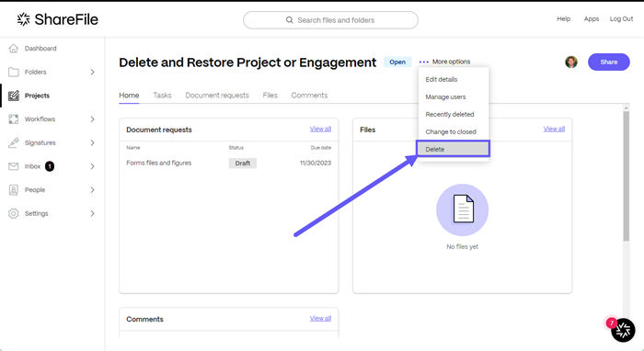This screenshot has height=351, width=644.
Task: Select Delete in More options menu
Action: [x=453, y=149]
